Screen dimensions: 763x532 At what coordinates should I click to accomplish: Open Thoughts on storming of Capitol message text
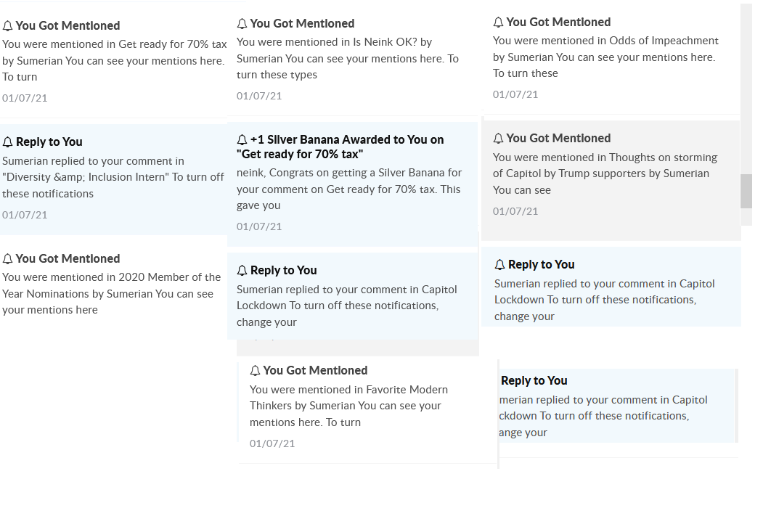click(605, 173)
